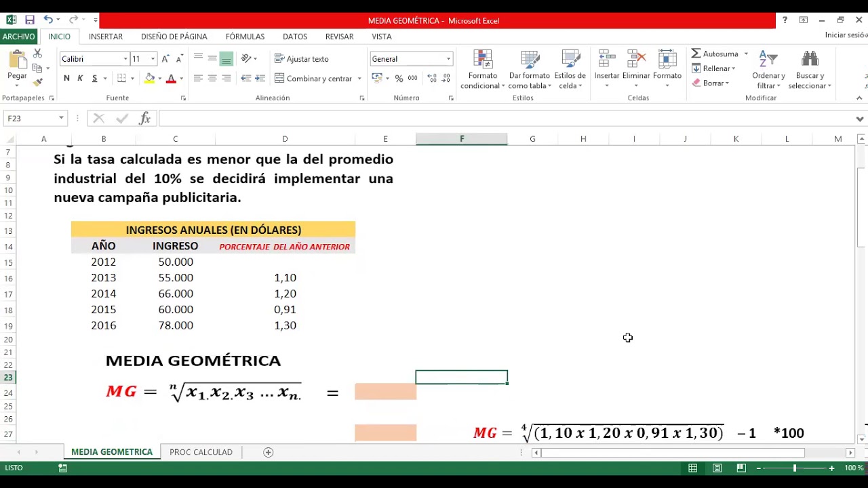Viewport: 868px width, 488px height.
Task: Align text to cell top
Action: [198, 59]
